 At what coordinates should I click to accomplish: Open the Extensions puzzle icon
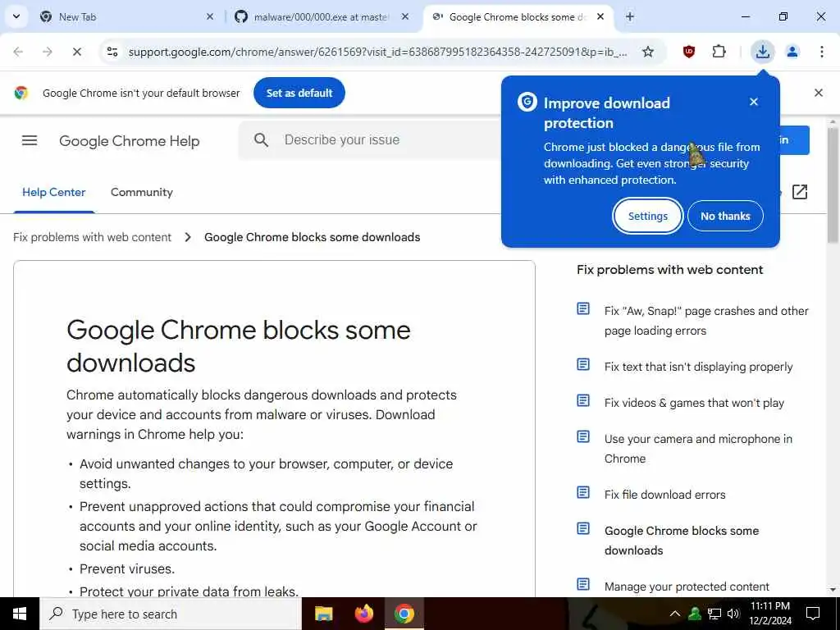click(719, 52)
